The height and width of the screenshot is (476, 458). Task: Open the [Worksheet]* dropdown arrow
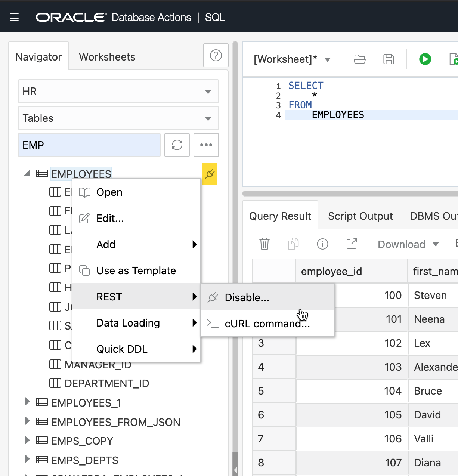pyautogui.click(x=328, y=59)
